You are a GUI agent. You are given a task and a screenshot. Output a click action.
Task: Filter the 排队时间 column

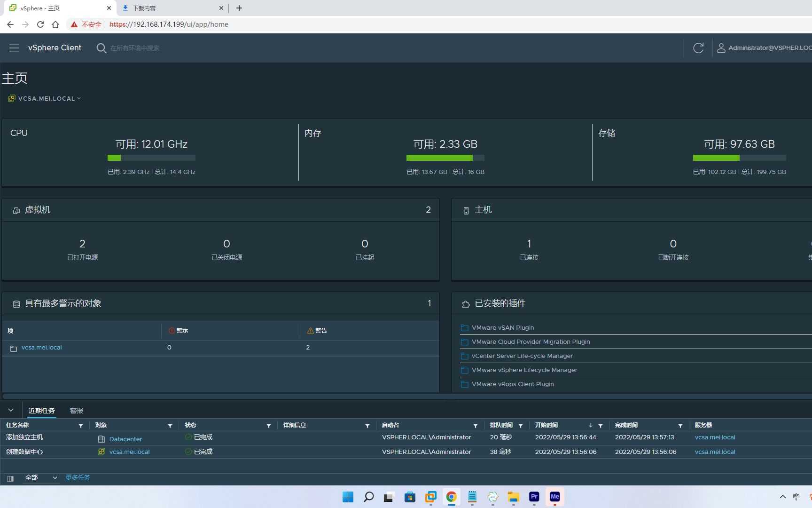pos(521,426)
